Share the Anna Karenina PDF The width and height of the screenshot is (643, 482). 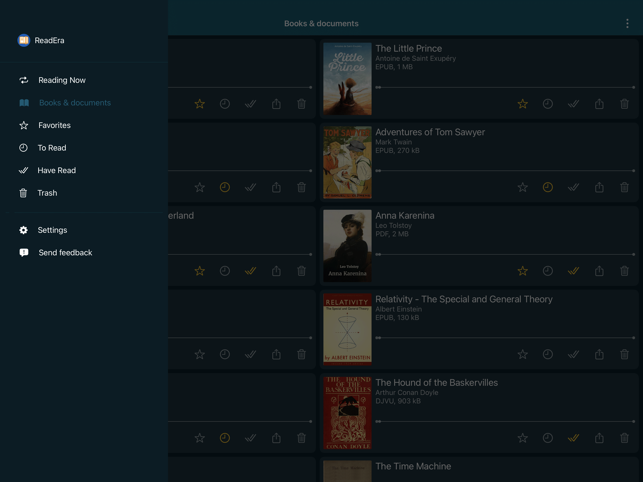pyautogui.click(x=599, y=271)
